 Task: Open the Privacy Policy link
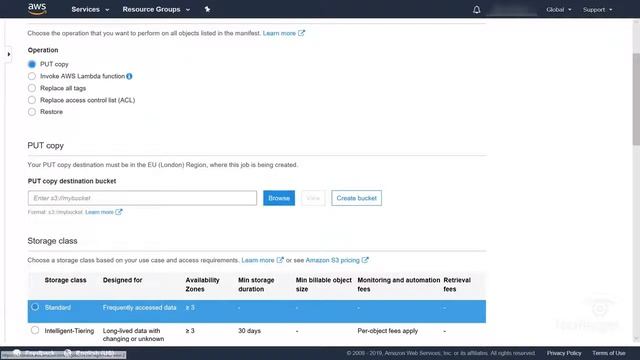point(564,353)
